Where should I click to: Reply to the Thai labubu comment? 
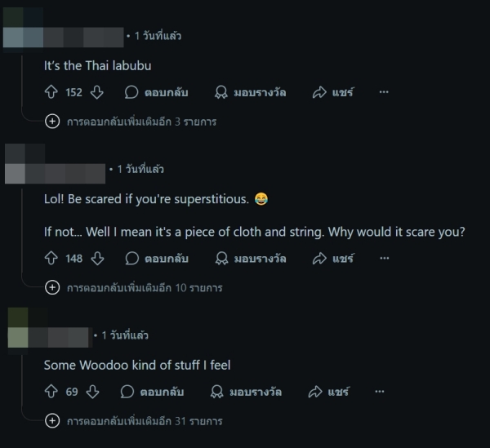[157, 92]
